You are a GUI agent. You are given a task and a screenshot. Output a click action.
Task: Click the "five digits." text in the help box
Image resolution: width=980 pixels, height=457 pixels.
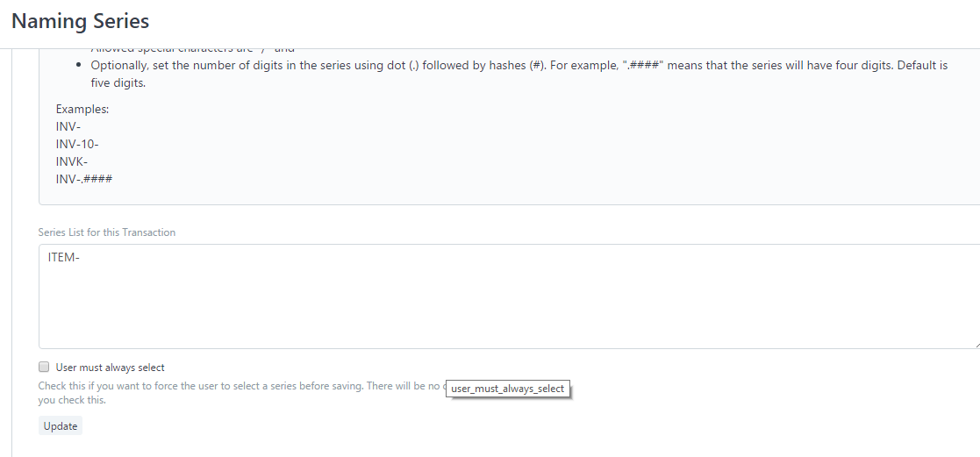pyautogui.click(x=118, y=83)
